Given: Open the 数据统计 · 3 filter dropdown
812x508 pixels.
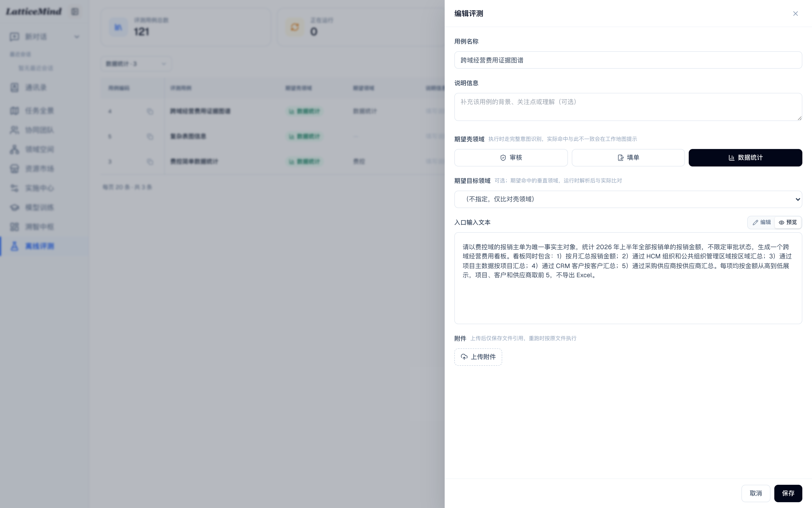Looking at the screenshot, I should pos(136,64).
